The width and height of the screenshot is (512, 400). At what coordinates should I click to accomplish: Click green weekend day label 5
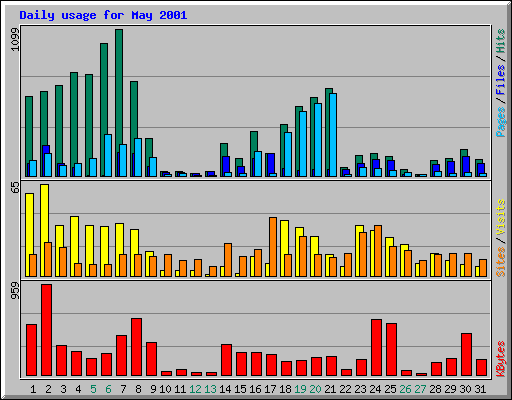(93, 389)
